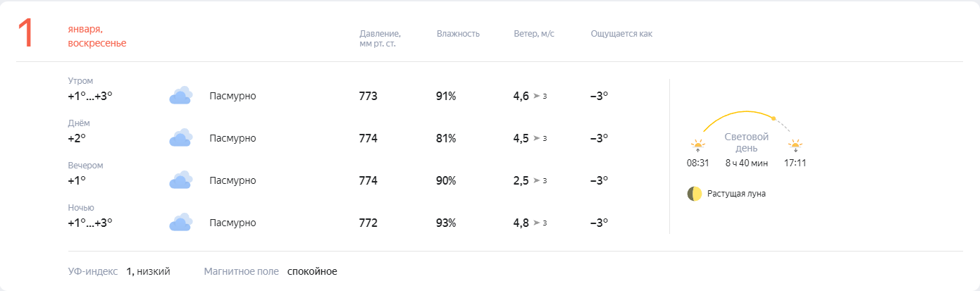
Task: Click the night cloudy weather icon
Action: tap(180, 223)
